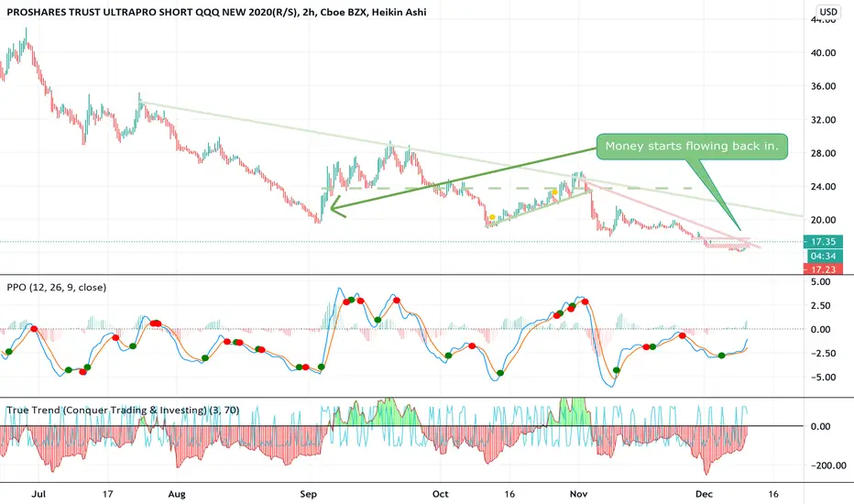Click the yellow dot marker near October low
The height and width of the screenshot is (504, 854).
[x=492, y=217]
